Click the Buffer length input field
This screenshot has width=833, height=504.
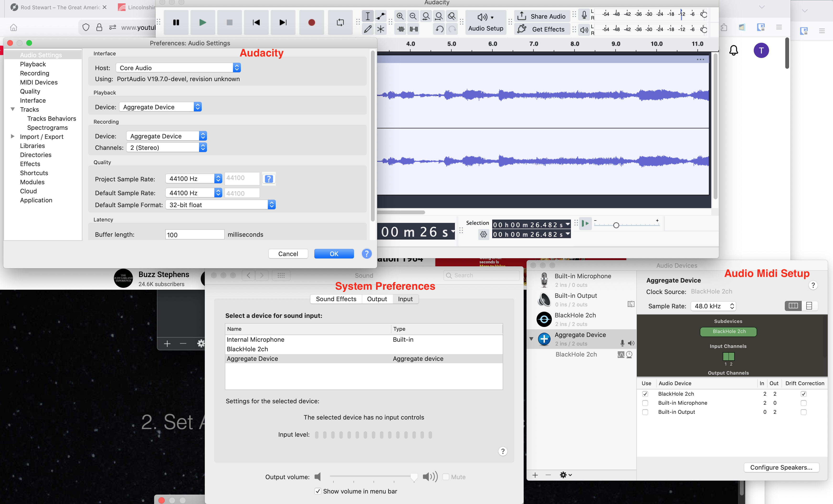(195, 234)
